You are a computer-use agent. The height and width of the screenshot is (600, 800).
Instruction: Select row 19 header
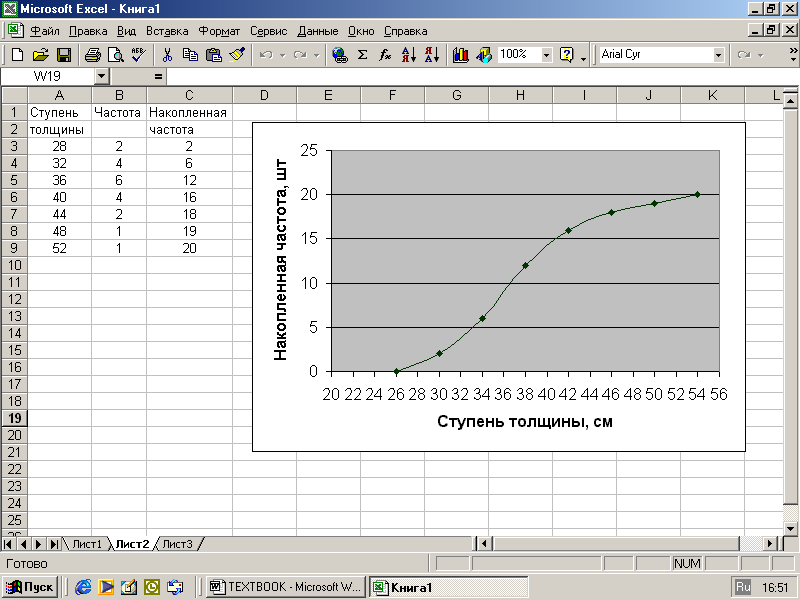[x=14, y=418]
